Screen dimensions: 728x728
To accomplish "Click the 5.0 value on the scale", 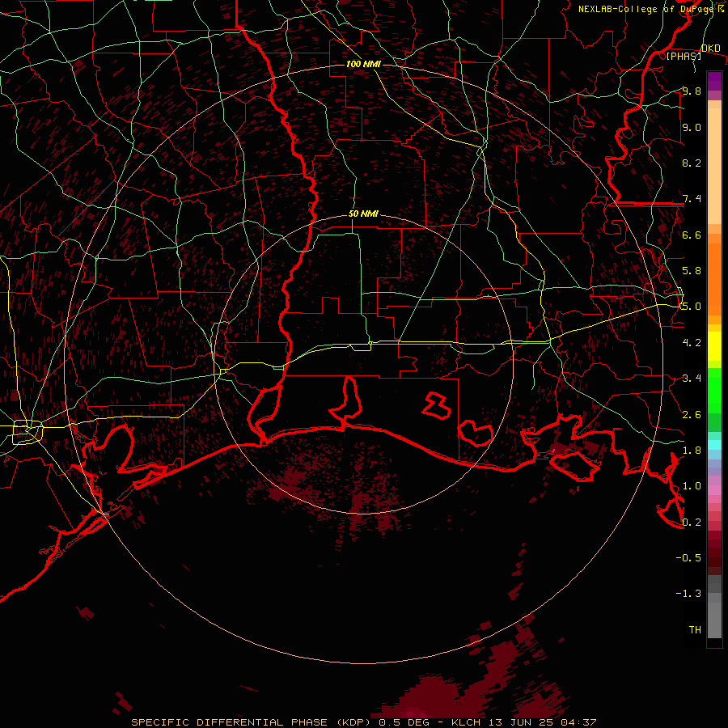I will [x=692, y=307].
